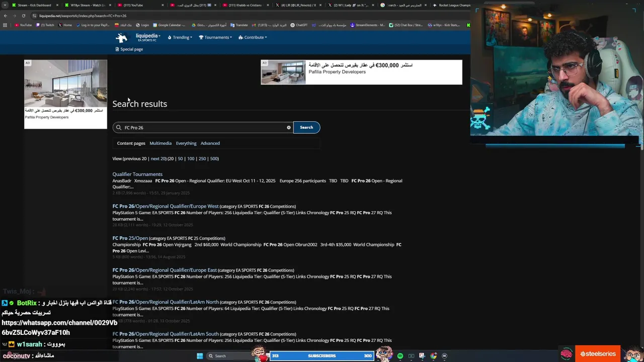Open the Google Calendar bookmark
Viewport: 644px width, 362px height.
169,25
